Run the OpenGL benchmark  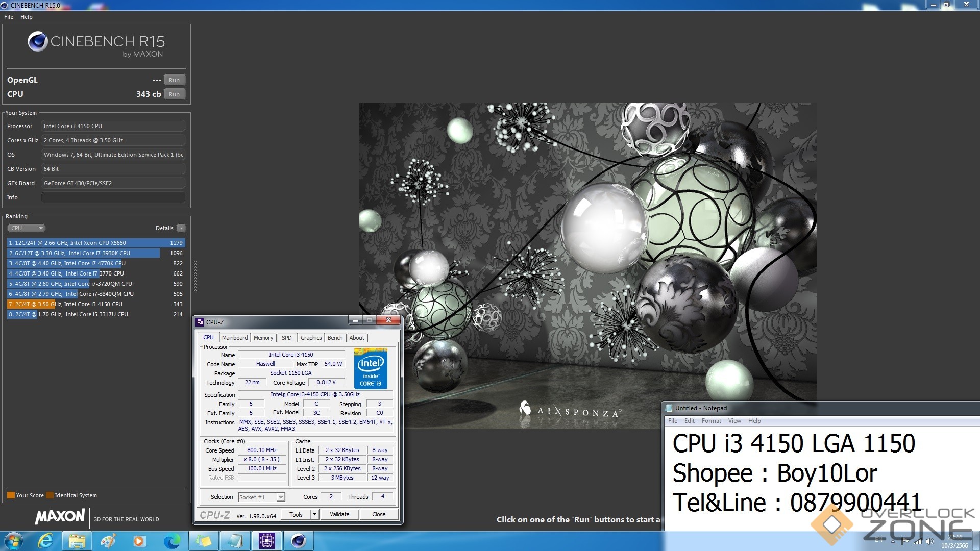(x=174, y=80)
